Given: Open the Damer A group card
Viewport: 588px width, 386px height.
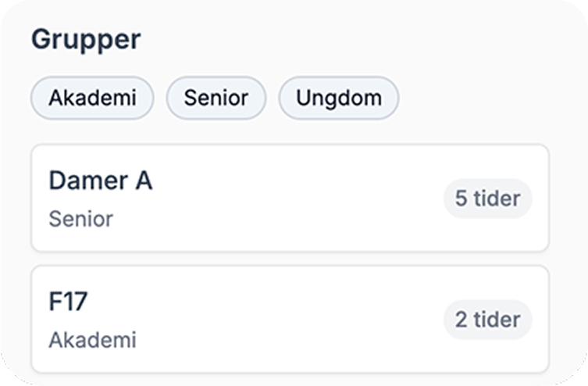Looking at the screenshot, I should click(290, 198).
